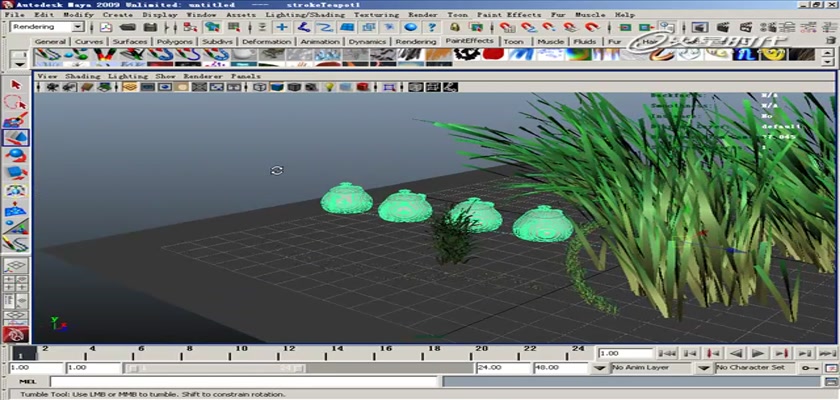Select the Scale tool cube icon
The width and height of the screenshot is (840, 400).
16,173
